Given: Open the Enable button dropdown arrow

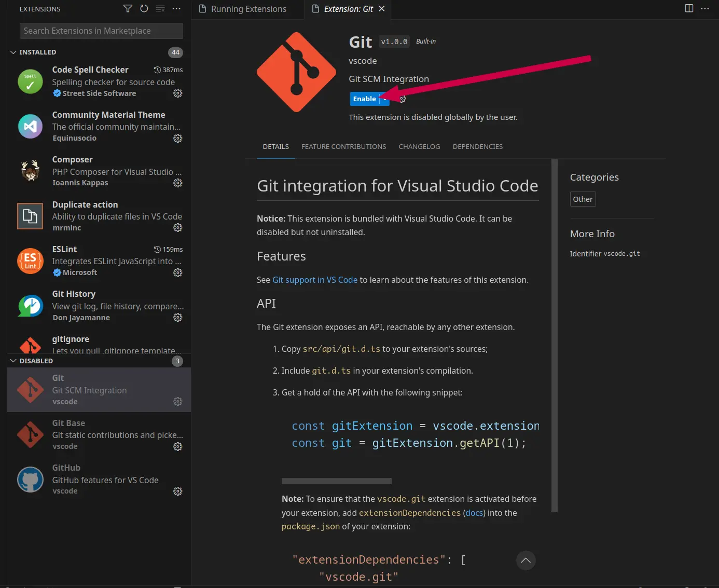Looking at the screenshot, I should coord(384,99).
